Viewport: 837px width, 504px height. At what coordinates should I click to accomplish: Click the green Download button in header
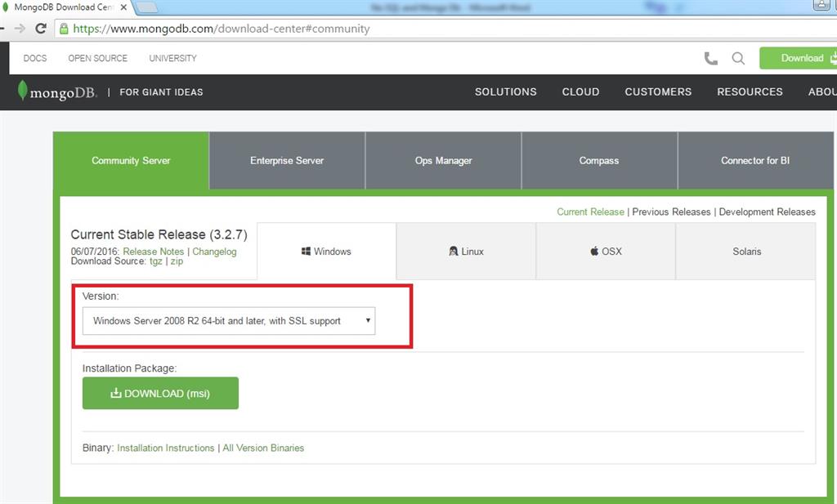tap(799, 58)
